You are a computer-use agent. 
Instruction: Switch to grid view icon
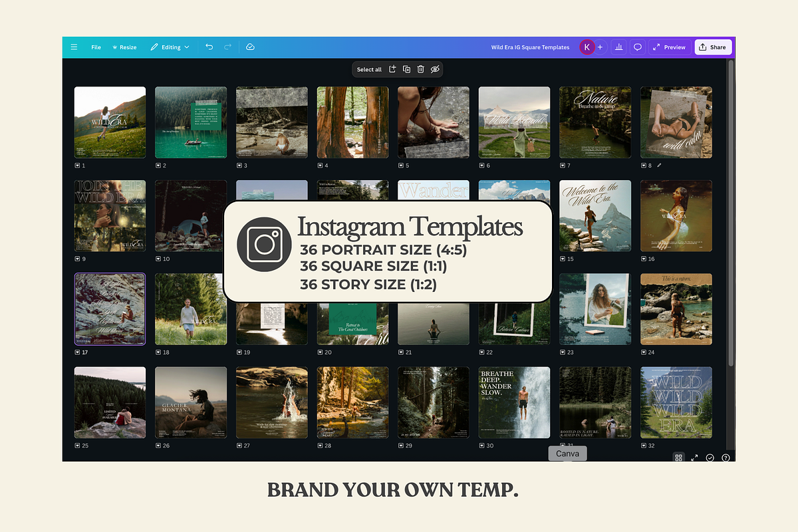click(x=678, y=458)
